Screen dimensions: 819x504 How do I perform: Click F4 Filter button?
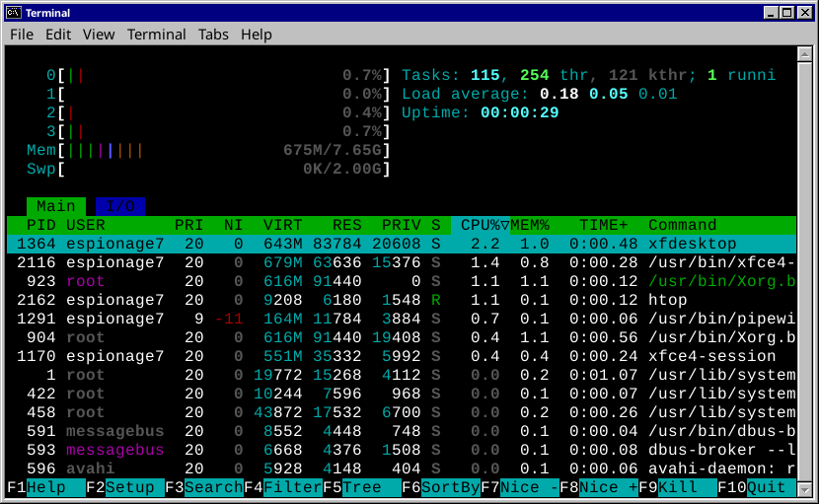[x=283, y=487]
